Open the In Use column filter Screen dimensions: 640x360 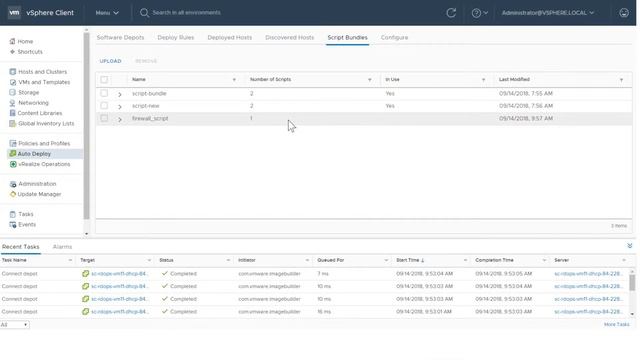coord(483,80)
